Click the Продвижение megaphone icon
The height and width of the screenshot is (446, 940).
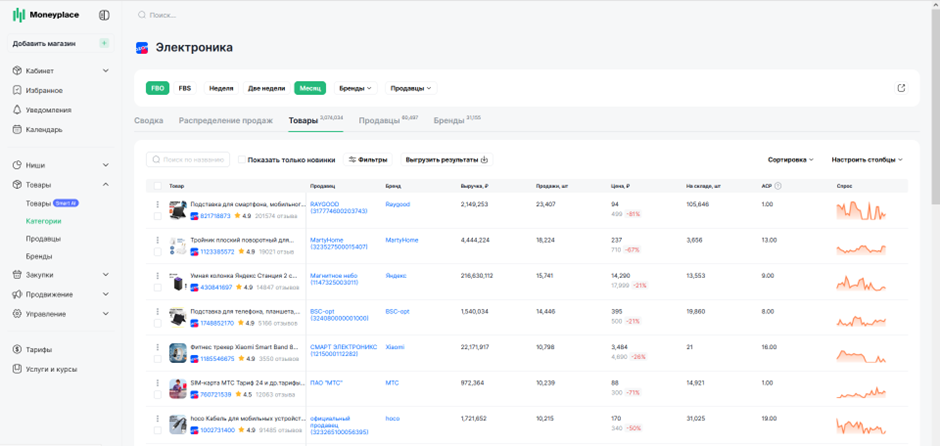17,294
